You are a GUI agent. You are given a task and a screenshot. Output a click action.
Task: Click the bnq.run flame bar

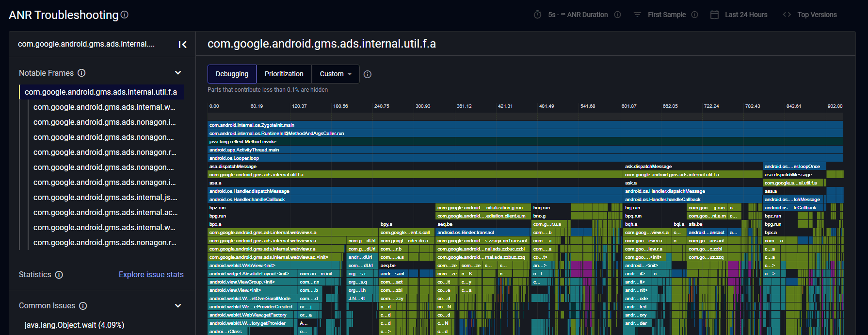(551, 208)
